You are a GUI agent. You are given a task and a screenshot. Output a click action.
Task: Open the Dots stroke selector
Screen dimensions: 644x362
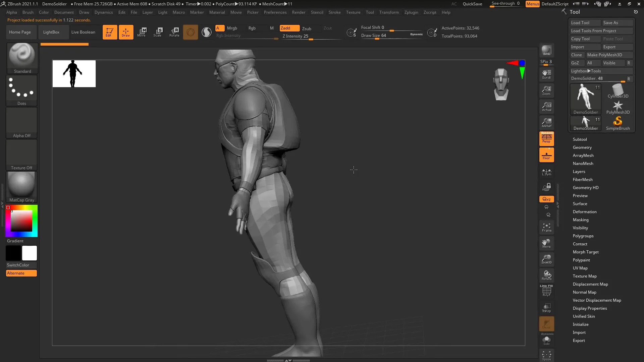coord(22,90)
